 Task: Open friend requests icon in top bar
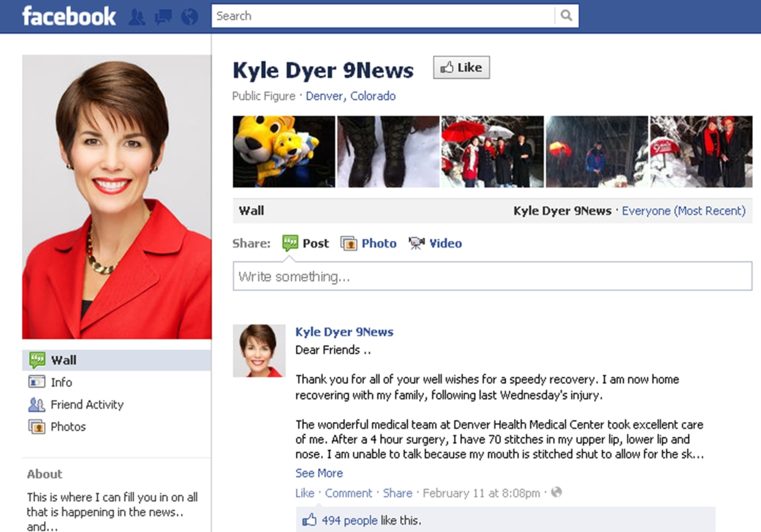tap(137, 17)
